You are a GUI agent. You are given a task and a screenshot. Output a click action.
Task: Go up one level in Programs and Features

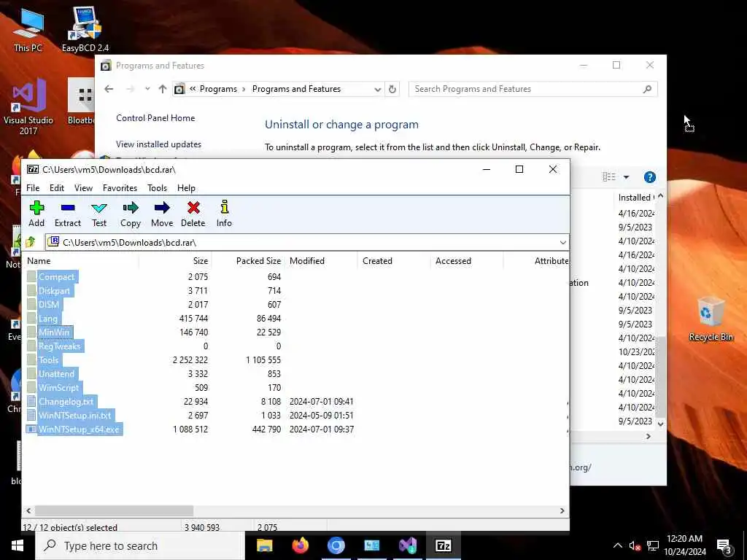[x=163, y=89]
